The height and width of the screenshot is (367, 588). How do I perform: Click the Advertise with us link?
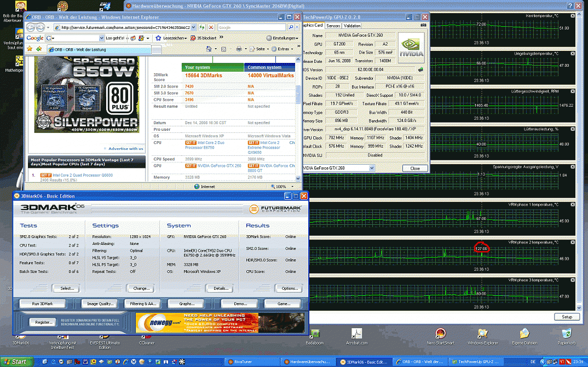(x=125, y=149)
